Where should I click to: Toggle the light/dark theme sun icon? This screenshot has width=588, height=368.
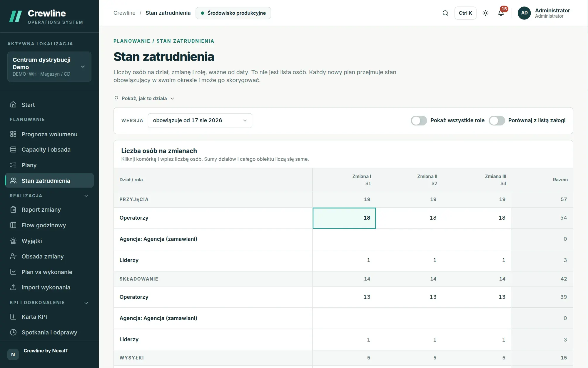pyautogui.click(x=485, y=13)
